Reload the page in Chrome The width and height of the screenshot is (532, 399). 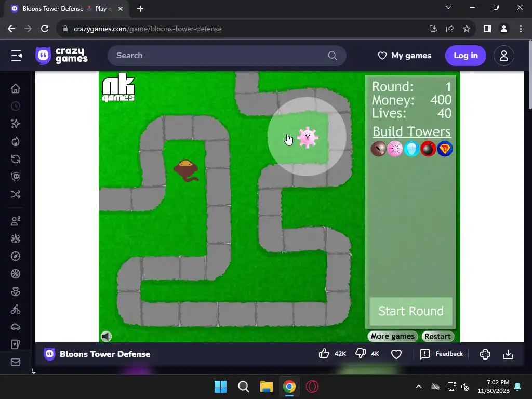coord(45,29)
